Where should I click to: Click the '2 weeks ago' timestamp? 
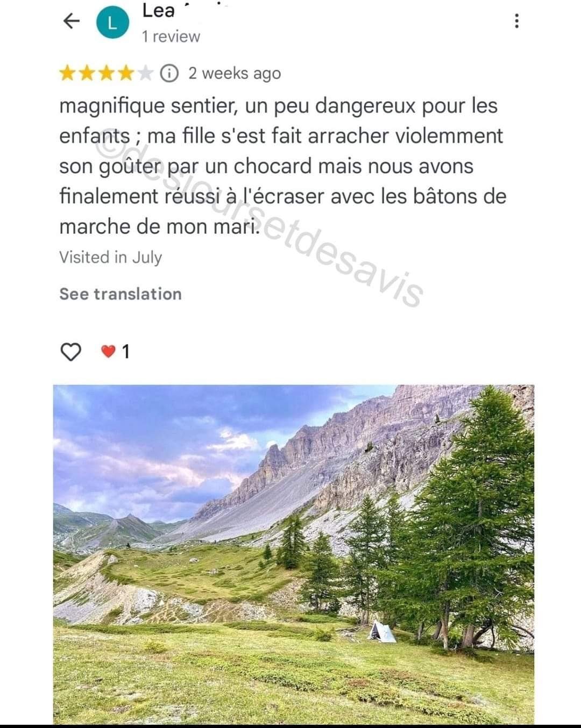(x=235, y=74)
